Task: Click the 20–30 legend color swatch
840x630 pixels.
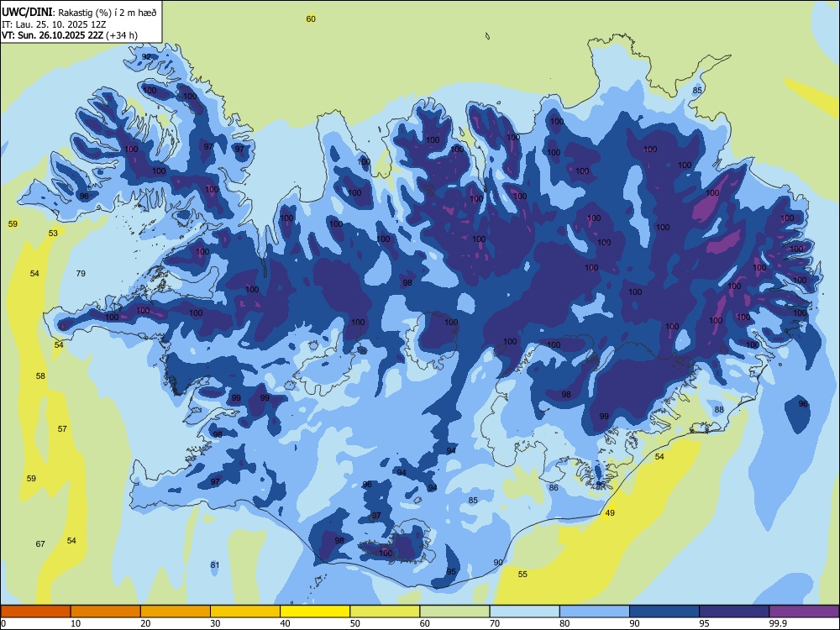Action: (176, 612)
